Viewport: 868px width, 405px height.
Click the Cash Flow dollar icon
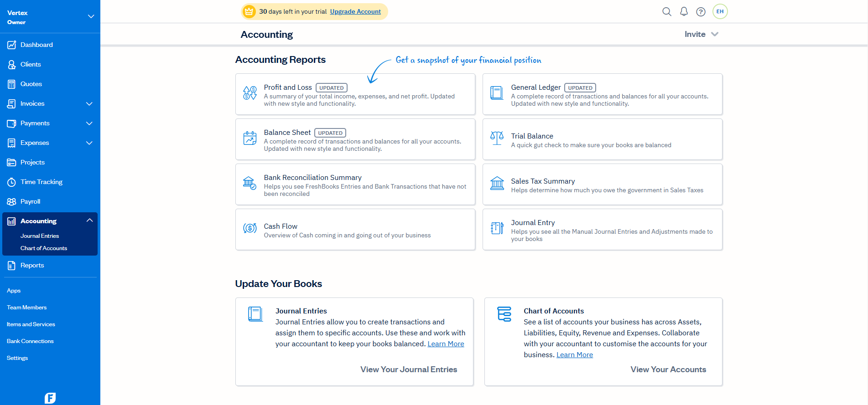pos(249,229)
